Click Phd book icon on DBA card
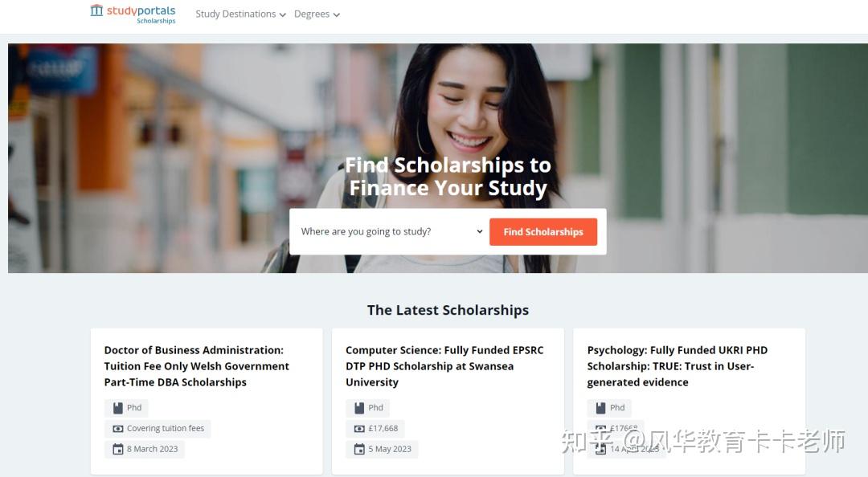This screenshot has width=868, height=477. pos(118,408)
